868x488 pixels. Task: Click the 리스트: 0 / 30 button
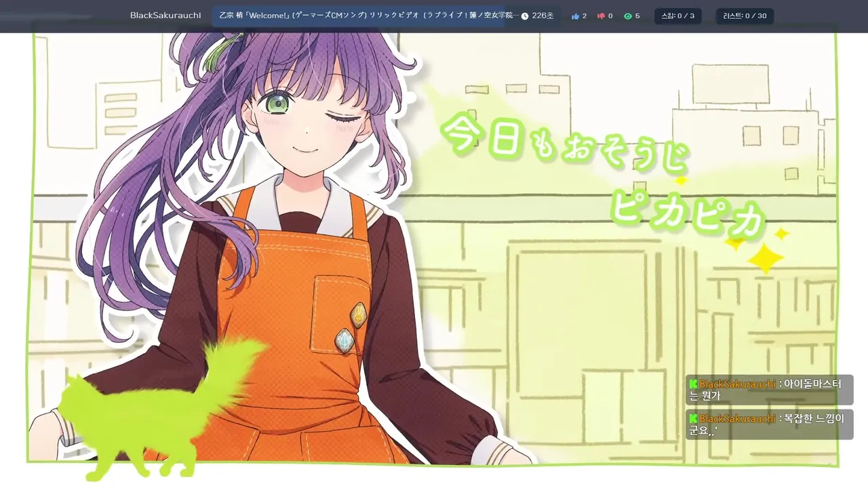coord(745,16)
